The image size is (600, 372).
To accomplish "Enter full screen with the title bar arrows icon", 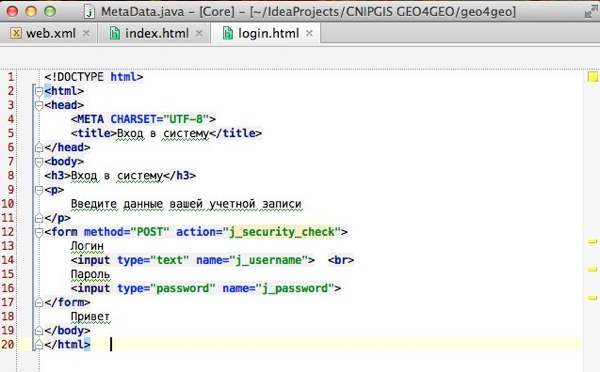I will pyautogui.click(x=592, y=11).
